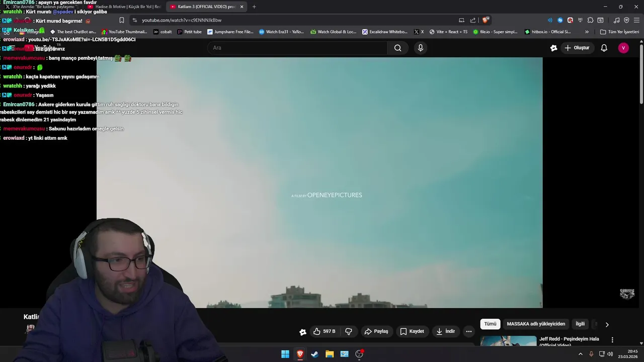This screenshot has width=644, height=362.
Task: Click the music note media control icon
Action: pyautogui.click(x=616, y=20)
